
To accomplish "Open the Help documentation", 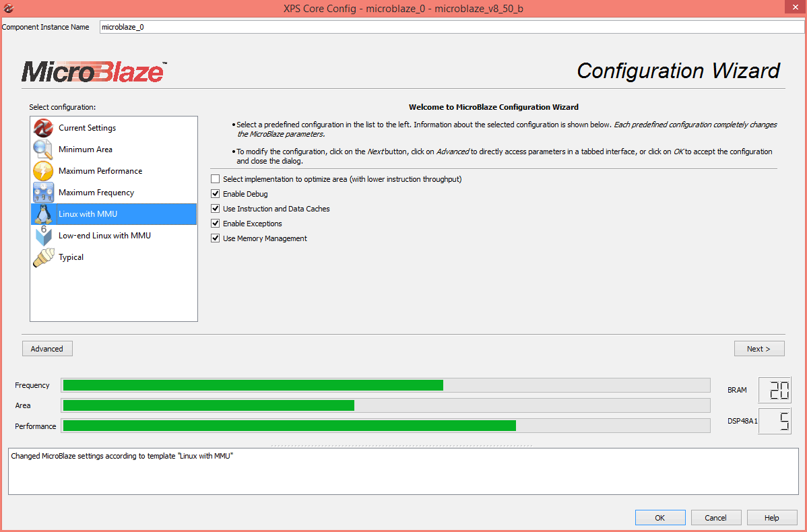I will pyautogui.click(x=771, y=517).
